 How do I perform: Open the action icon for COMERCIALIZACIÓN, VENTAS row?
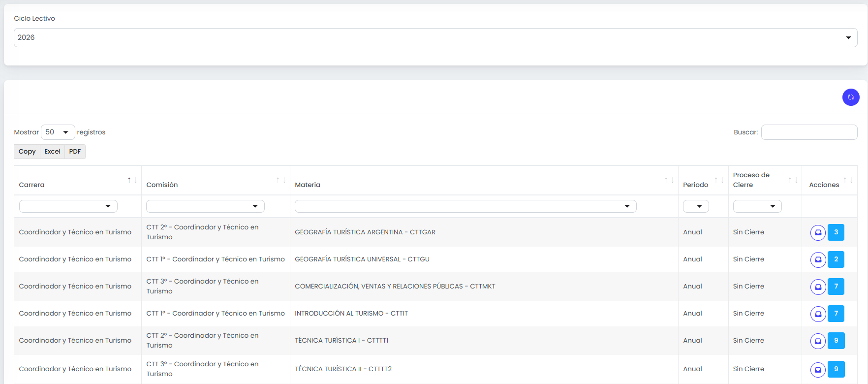pos(818,287)
